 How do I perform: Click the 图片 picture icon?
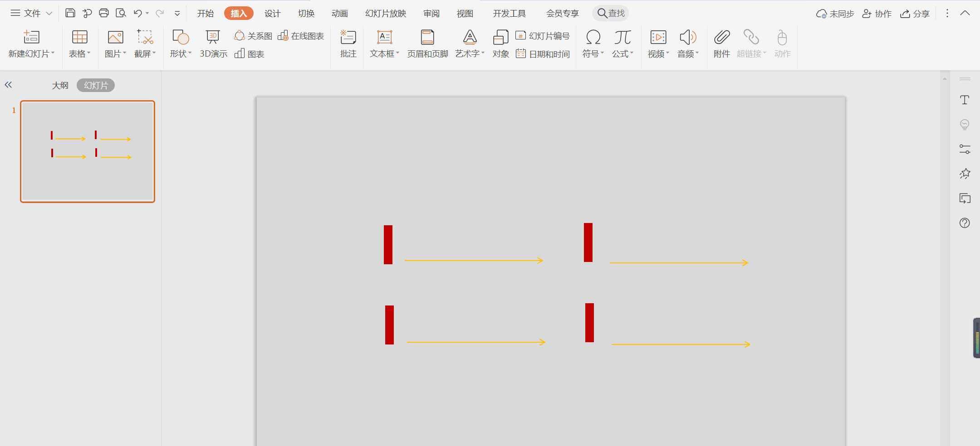coord(115,37)
